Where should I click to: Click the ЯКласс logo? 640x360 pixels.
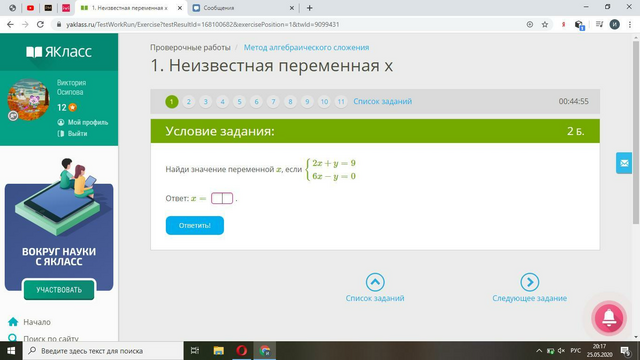(x=59, y=52)
